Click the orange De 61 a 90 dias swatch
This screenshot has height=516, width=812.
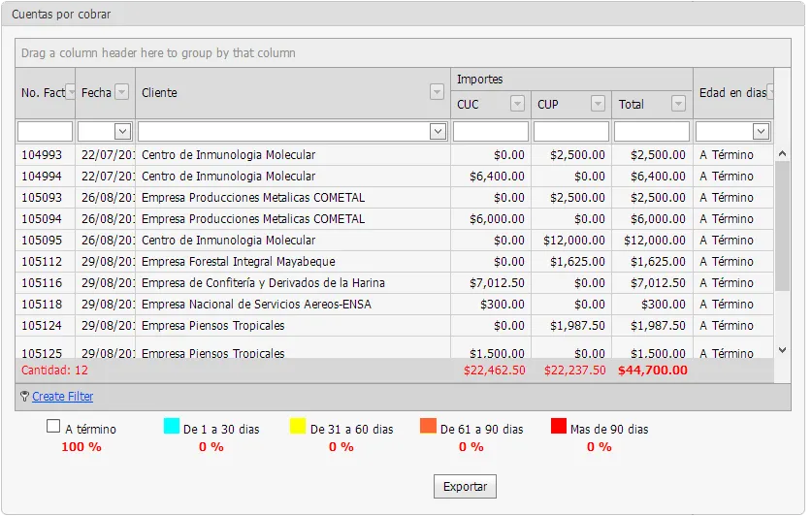coord(428,426)
